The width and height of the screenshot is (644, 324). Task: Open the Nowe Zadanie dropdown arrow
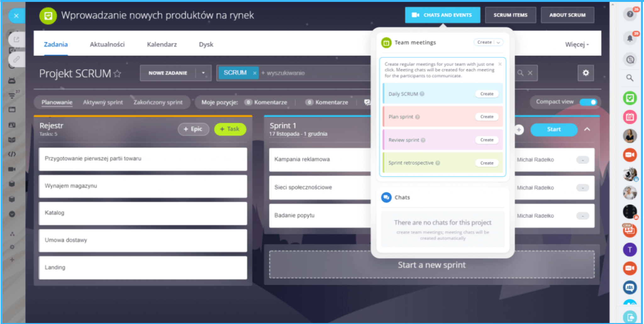point(203,73)
